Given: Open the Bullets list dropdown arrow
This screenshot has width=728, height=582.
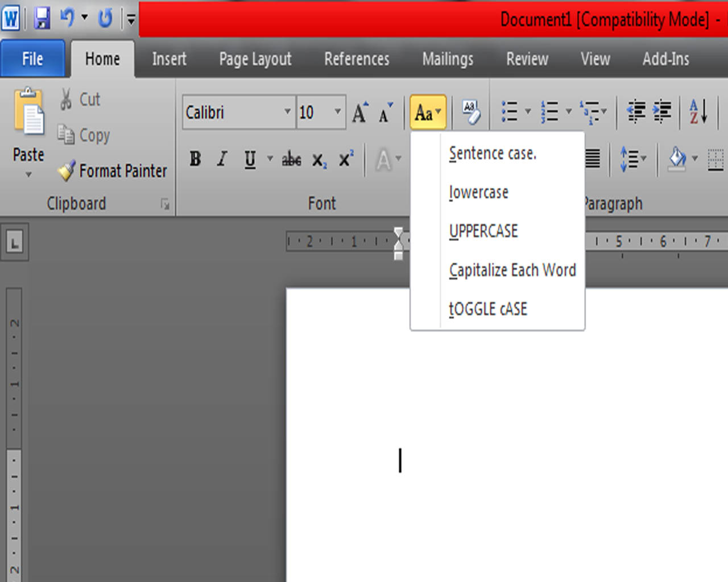Looking at the screenshot, I should pos(527,111).
